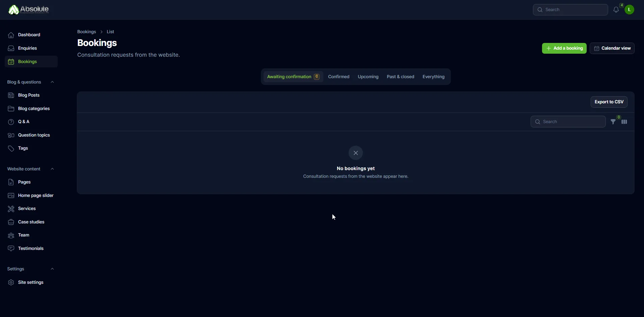This screenshot has width=644, height=317.
Task: Click the Case studies briefcase icon
Action: pos(11,222)
